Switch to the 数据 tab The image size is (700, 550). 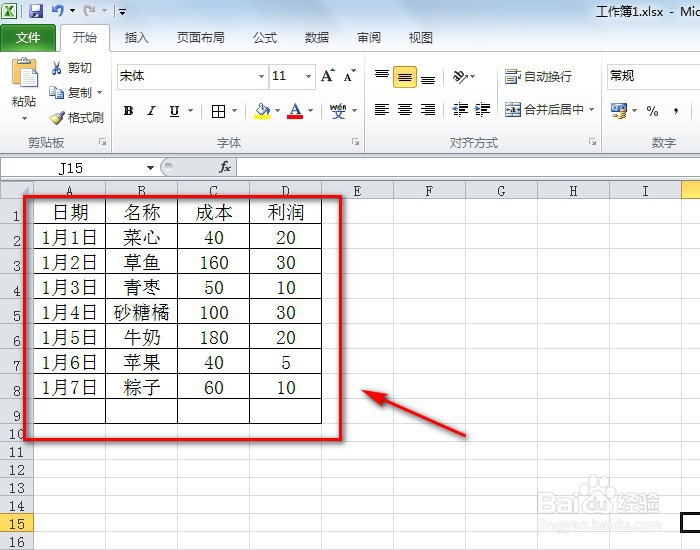pyautogui.click(x=317, y=38)
